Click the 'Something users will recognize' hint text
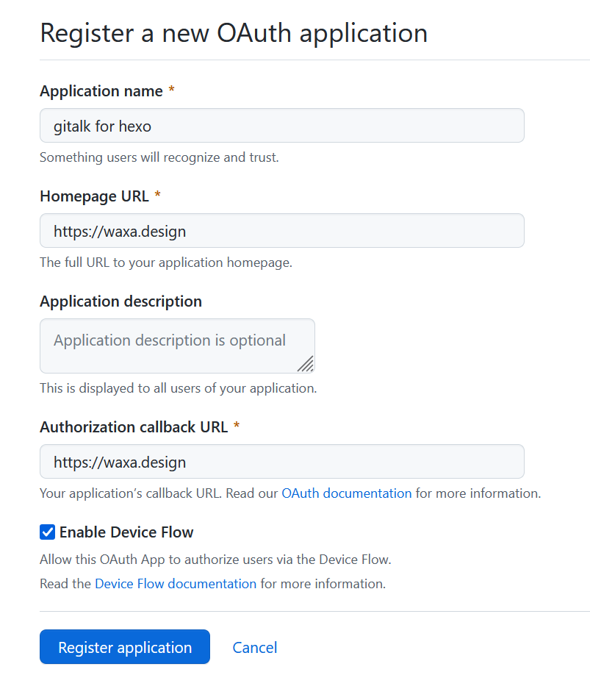 pyautogui.click(x=159, y=157)
